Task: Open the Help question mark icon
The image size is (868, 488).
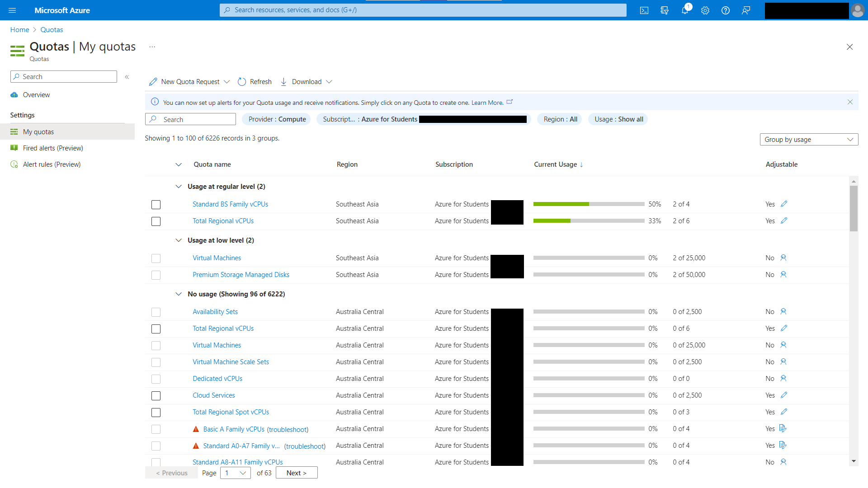Action: (x=726, y=10)
